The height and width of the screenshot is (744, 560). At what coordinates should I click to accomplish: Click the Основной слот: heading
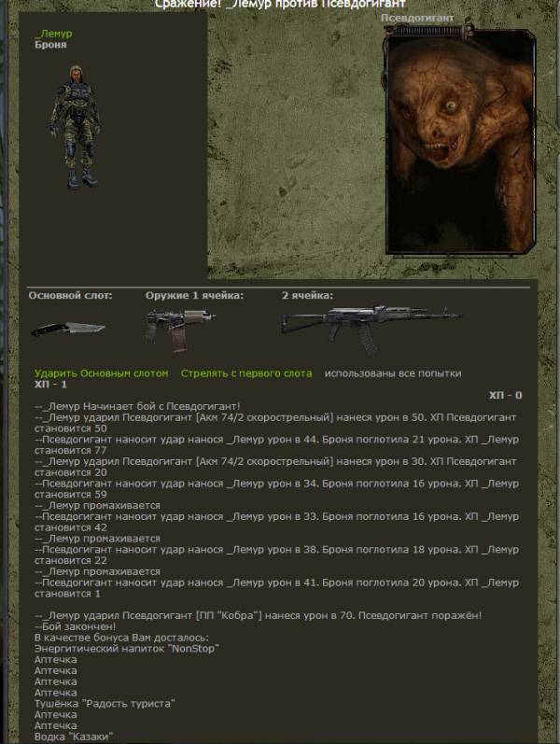click(x=70, y=296)
